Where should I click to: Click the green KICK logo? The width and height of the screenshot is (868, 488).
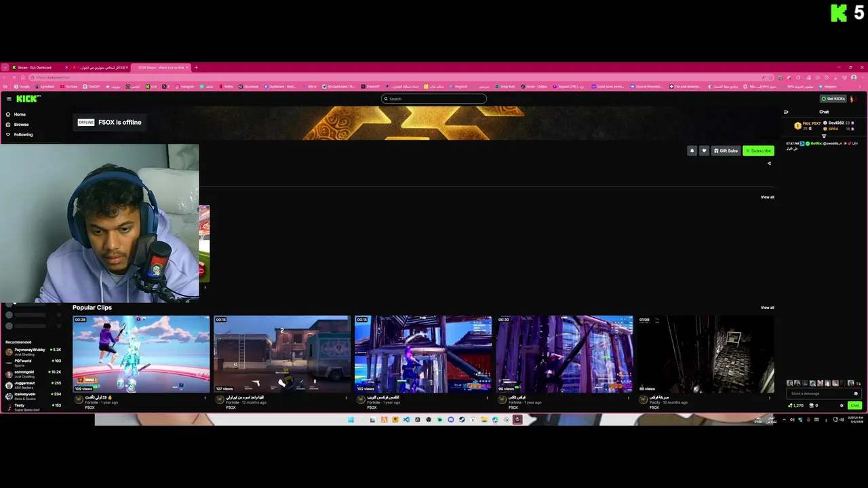tap(28, 99)
